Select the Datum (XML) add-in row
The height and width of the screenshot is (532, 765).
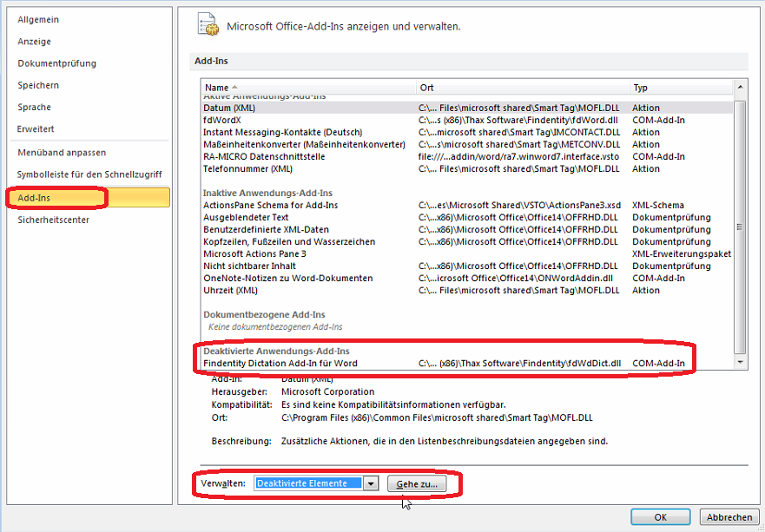point(467,108)
